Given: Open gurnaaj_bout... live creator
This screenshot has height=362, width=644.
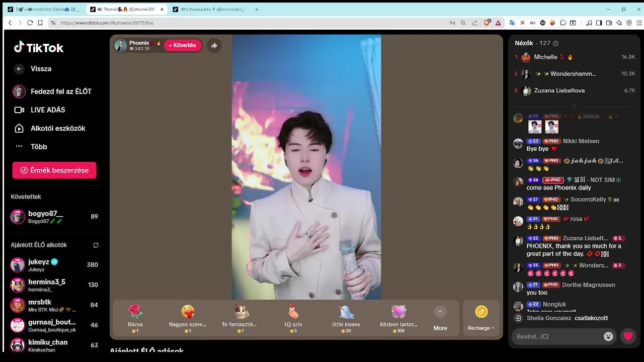Looking at the screenshot, I should [54, 325].
